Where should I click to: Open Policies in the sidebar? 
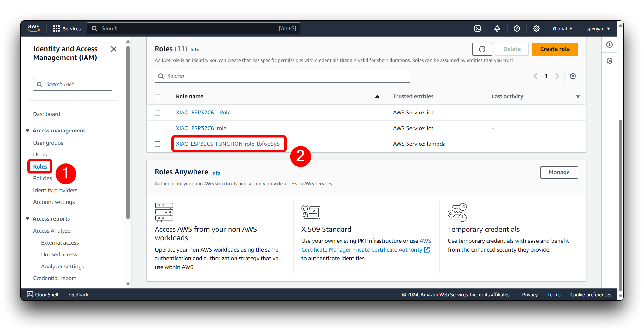(x=43, y=178)
